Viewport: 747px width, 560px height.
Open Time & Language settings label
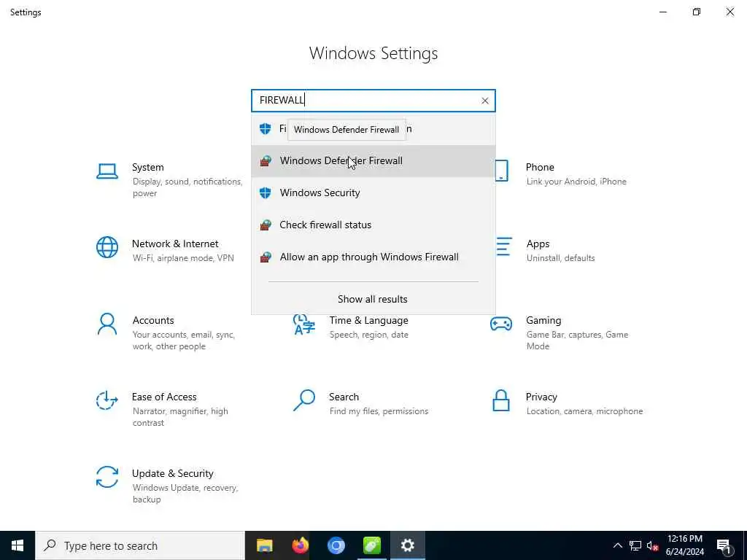click(x=368, y=321)
